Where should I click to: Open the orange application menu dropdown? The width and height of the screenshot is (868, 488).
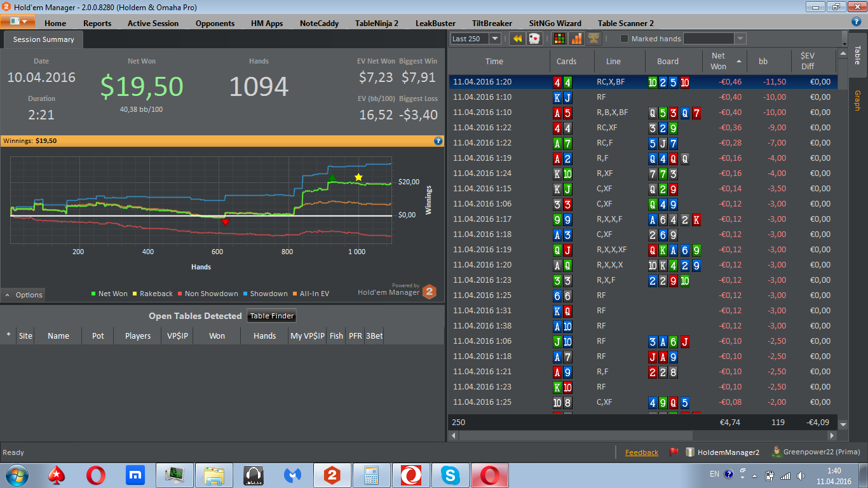pos(18,21)
